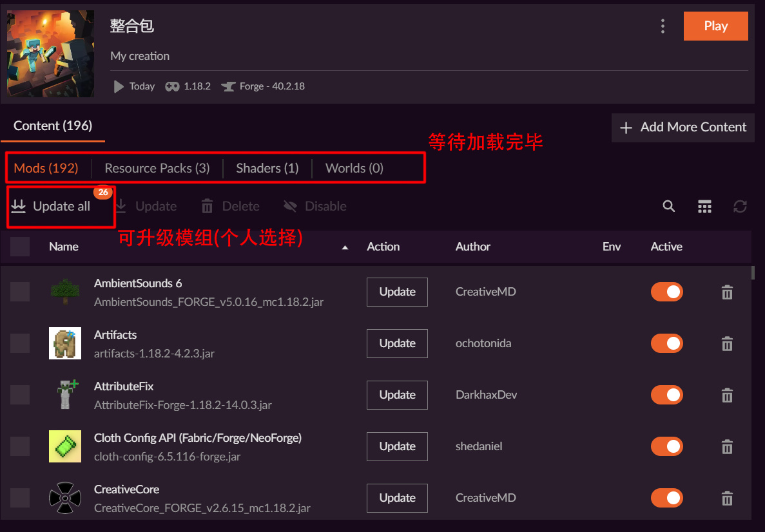Click author name shedaniel
The height and width of the screenshot is (532, 765).
click(479, 446)
